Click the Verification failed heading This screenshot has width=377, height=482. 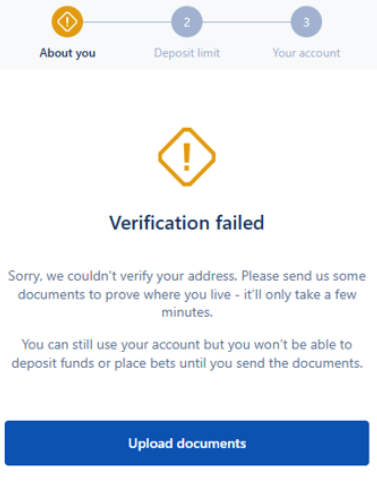[x=187, y=223]
